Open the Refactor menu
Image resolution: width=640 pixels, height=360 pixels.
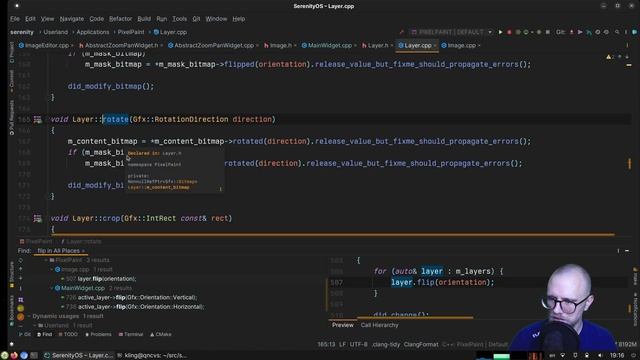click(120, 19)
